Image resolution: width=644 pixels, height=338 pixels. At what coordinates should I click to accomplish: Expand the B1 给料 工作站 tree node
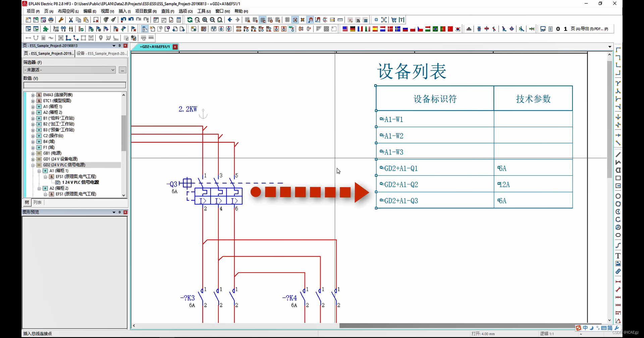pos(33,118)
